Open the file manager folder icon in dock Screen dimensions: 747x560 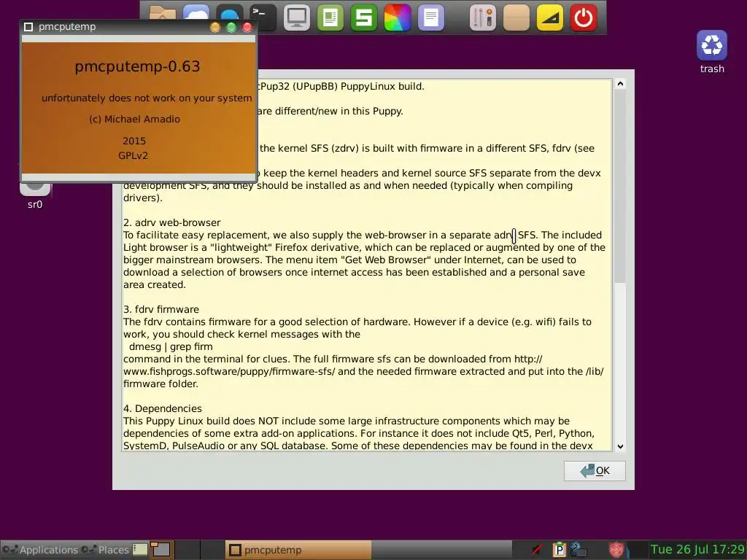coord(163,13)
